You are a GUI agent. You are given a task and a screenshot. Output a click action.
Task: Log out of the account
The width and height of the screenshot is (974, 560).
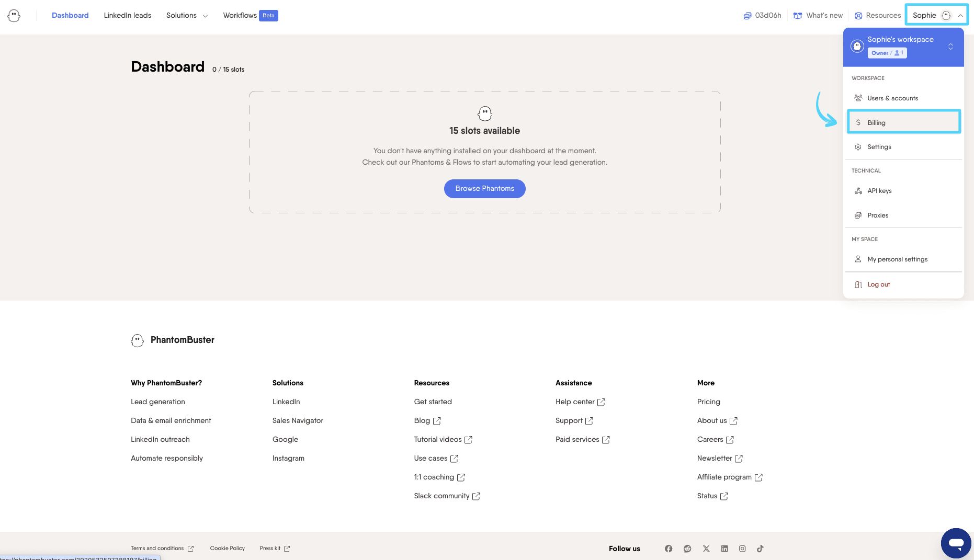click(x=903, y=284)
